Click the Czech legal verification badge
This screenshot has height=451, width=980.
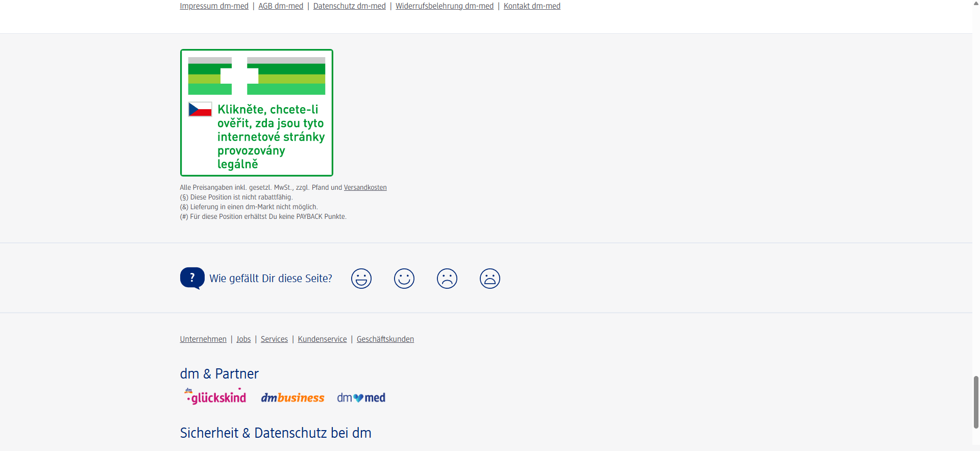[x=256, y=113]
